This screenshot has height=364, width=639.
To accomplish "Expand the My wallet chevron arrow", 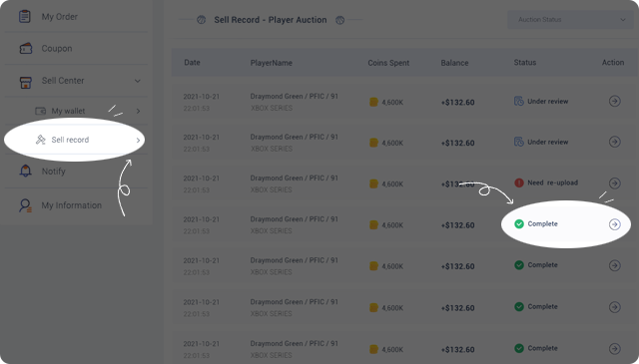I will tap(138, 111).
